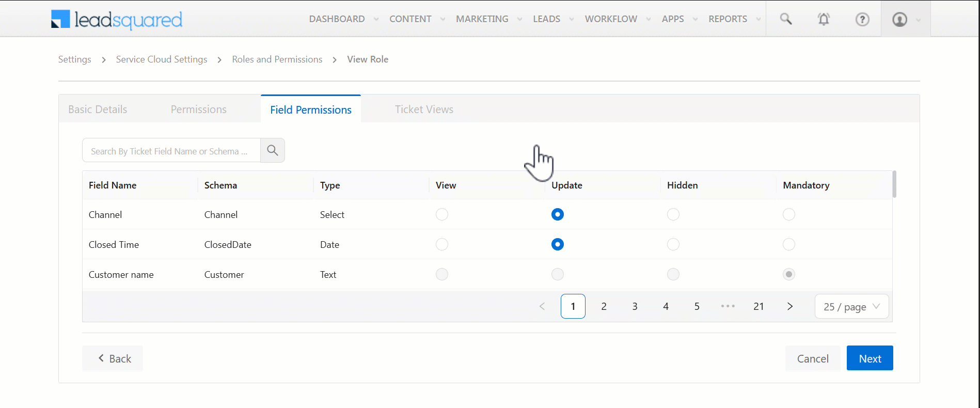Go to page 21
The width and height of the screenshot is (980, 408).
click(759, 306)
